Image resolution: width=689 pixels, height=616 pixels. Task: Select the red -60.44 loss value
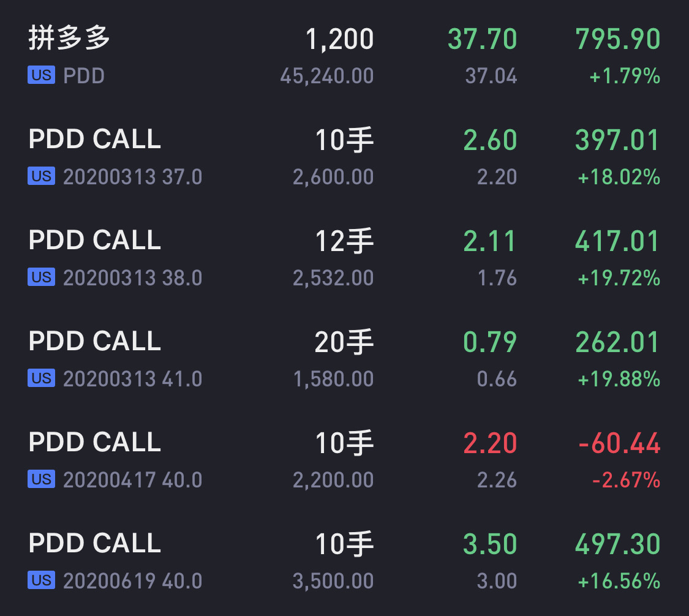click(620, 443)
